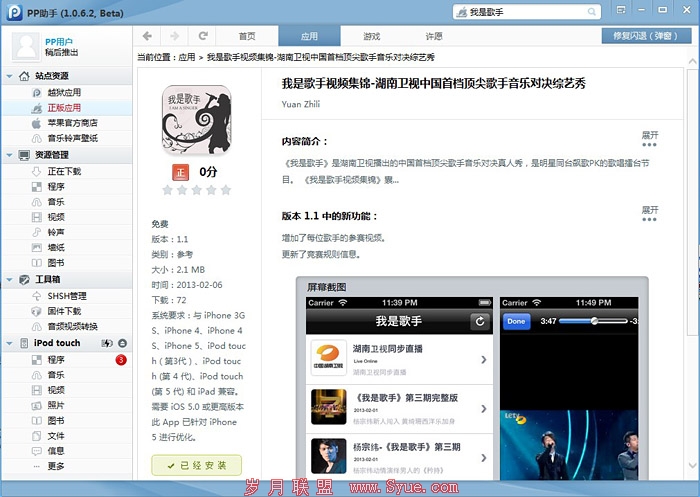Click the five-star rating row
Screen dimensions: 700x497
(x=196, y=190)
